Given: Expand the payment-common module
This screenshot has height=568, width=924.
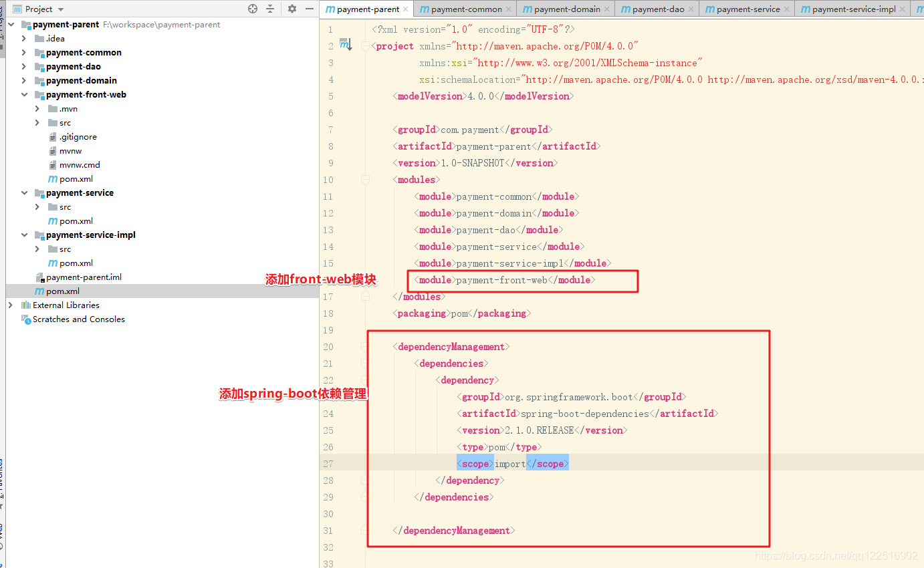Looking at the screenshot, I should pyautogui.click(x=24, y=53).
